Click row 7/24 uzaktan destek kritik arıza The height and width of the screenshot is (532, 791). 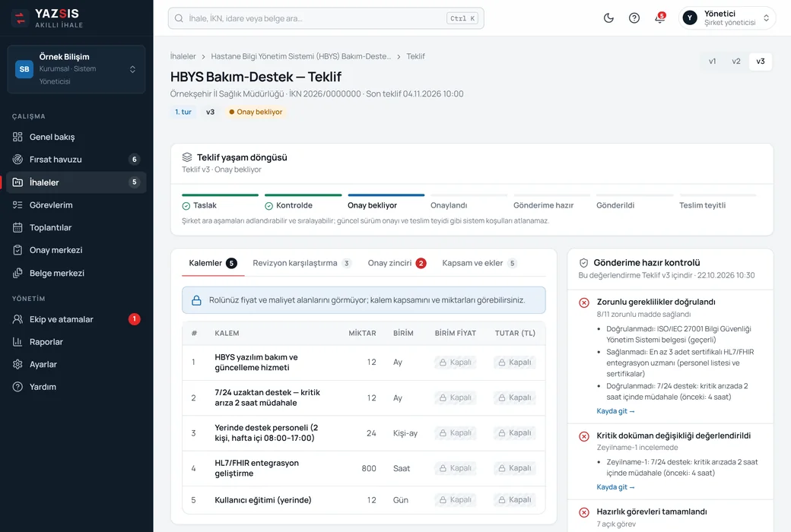[x=364, y=398]
